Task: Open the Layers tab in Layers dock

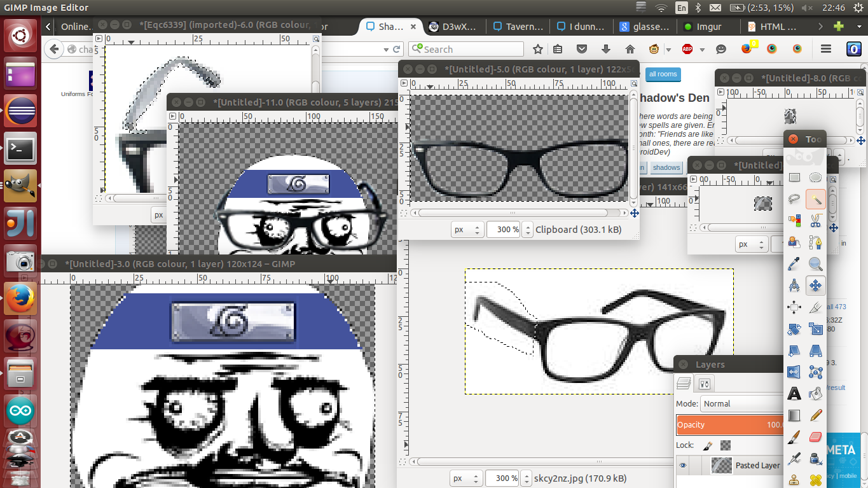Action: pos(684,383)
